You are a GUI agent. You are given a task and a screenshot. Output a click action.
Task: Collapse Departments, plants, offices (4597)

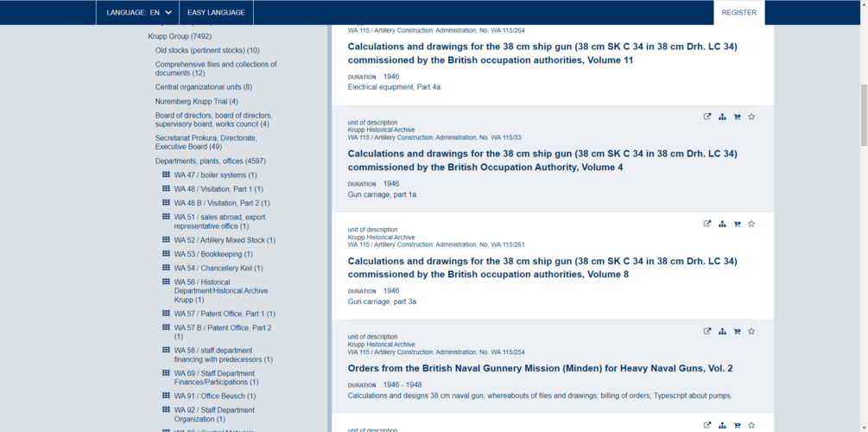pos(211,162)
